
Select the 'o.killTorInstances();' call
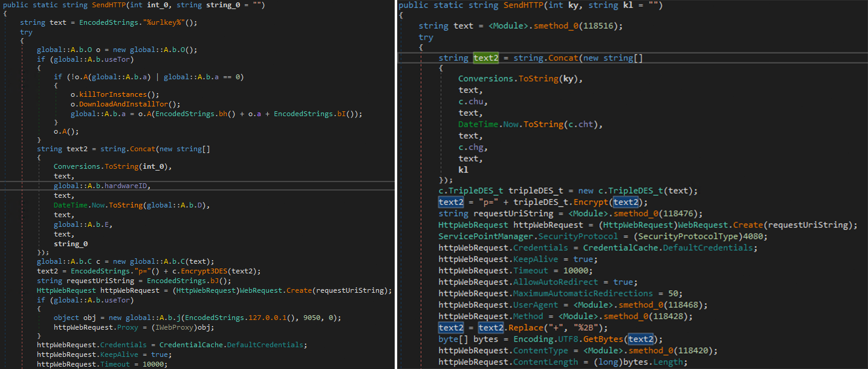(x=115, y=94)
